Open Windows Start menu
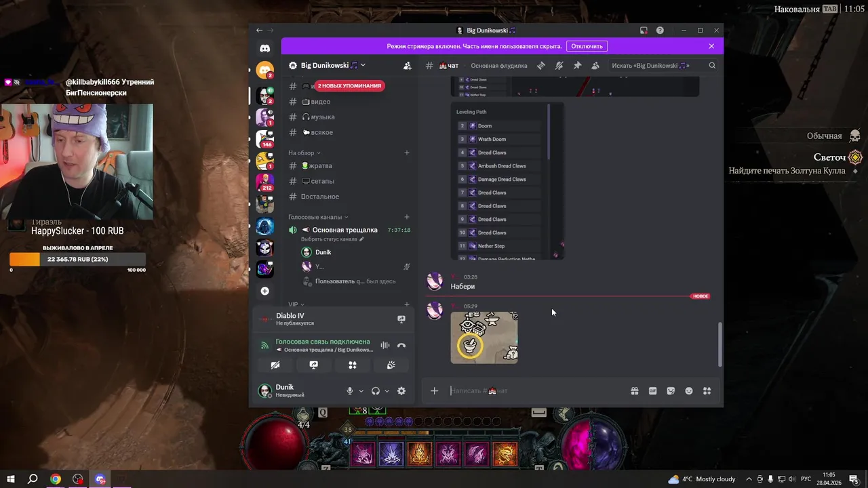The height and width of the screenshot is (488, 868). click(x=9, y=479)
